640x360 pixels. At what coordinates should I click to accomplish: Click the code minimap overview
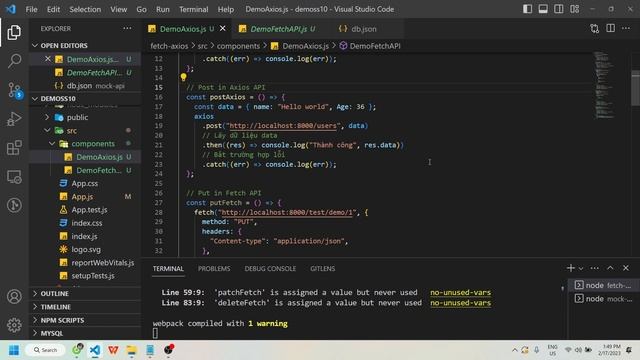[x=604, y=85]
